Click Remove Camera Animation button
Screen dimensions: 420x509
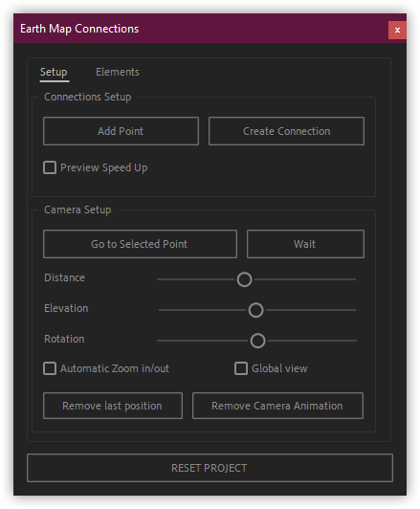coord(277,406)
